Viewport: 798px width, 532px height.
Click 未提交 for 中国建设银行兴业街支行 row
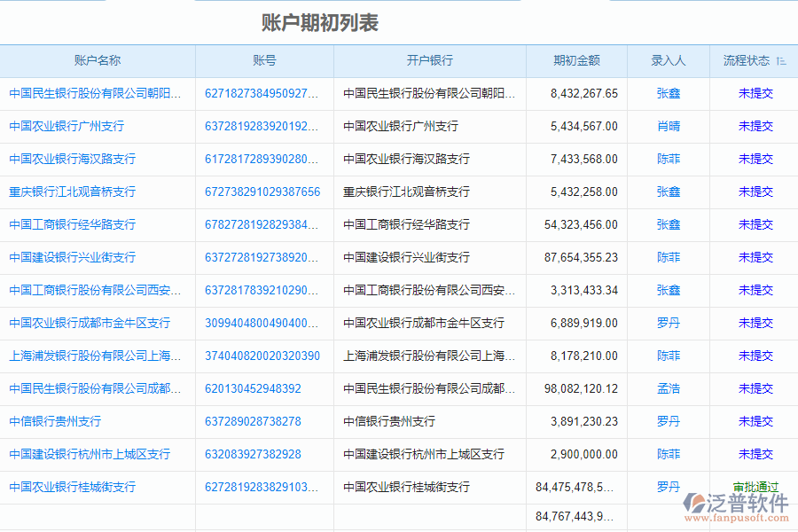point(755,257)
